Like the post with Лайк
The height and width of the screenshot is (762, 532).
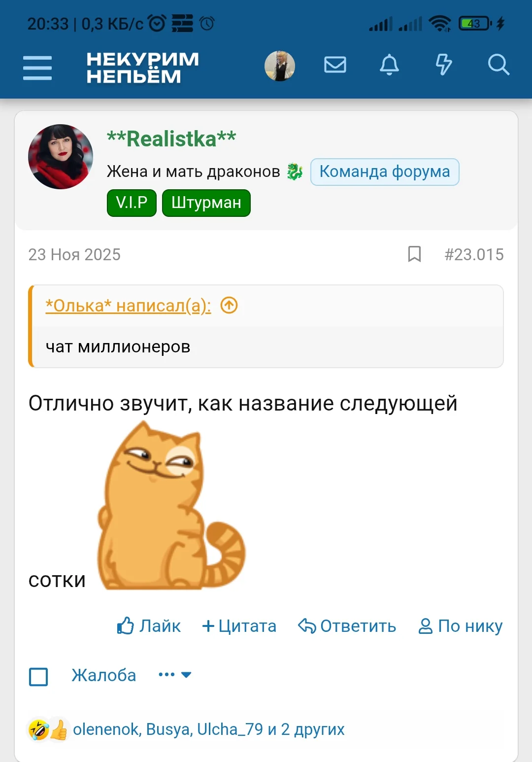[149, 626]
